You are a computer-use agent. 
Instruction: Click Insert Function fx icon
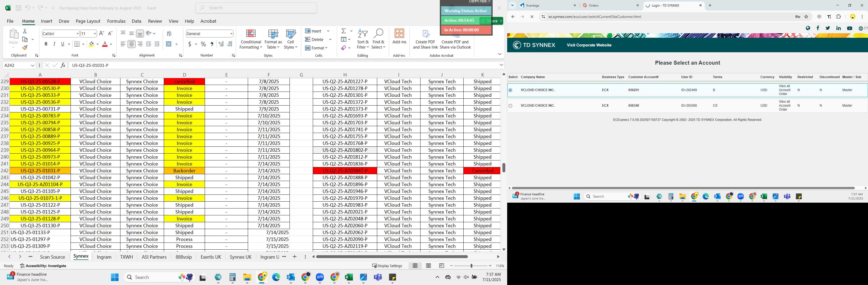(x=63, y=65)
